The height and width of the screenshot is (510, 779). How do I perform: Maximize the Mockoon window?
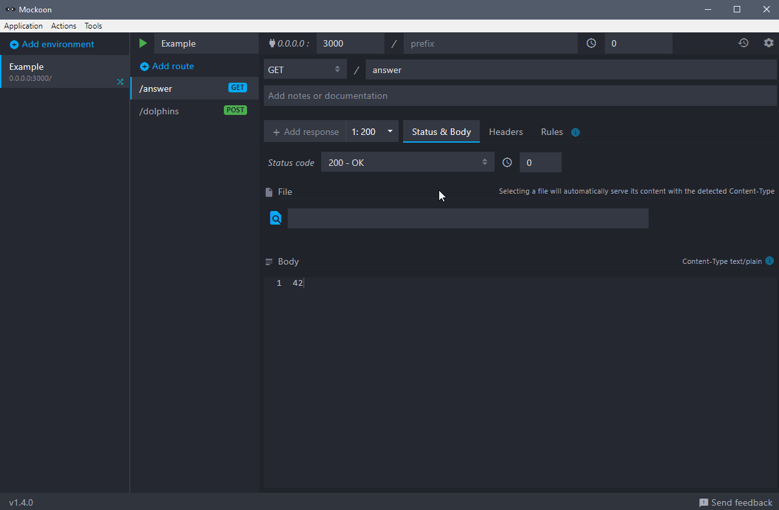click(x=737, y=9)
